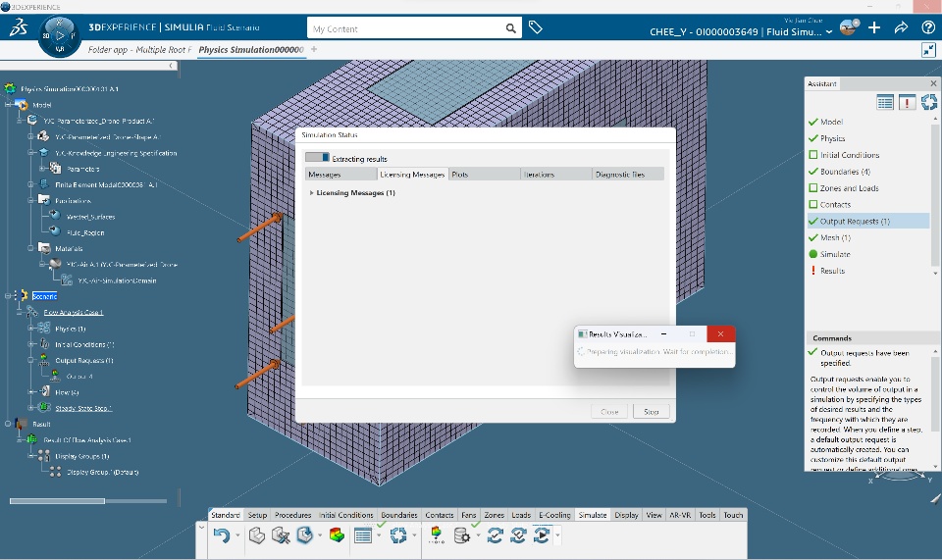Select the Boundaries toolbar tab
Screen dimensions: 942x560
(x=399, y=515)
